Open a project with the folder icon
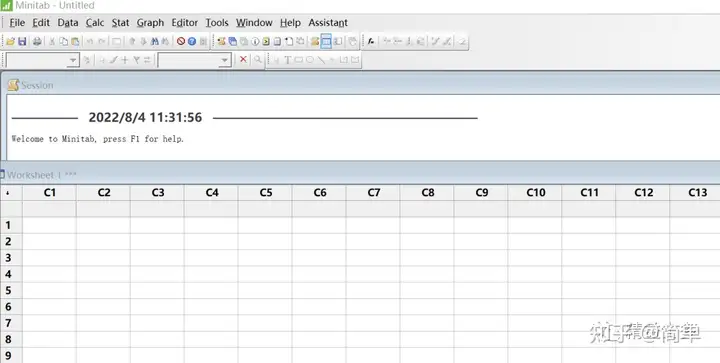Image resolution: width=720 pixels, height=363 pixels. pos(11,41)
